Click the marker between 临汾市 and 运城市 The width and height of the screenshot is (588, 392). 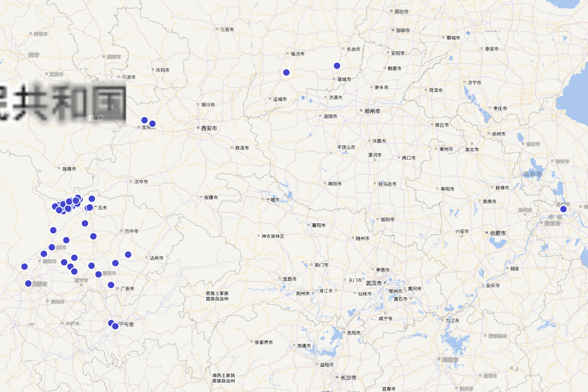pyautogui.click(x=287, y=73)
